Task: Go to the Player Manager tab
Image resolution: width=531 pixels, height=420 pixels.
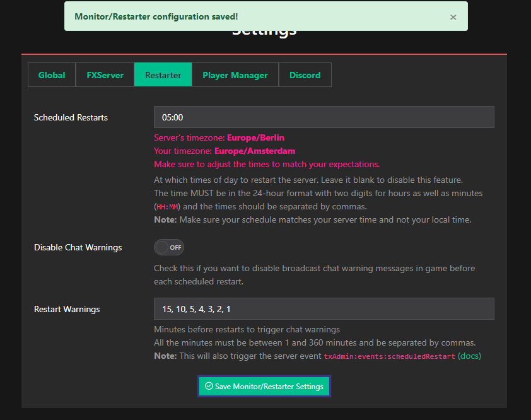Action: (235, 75)
